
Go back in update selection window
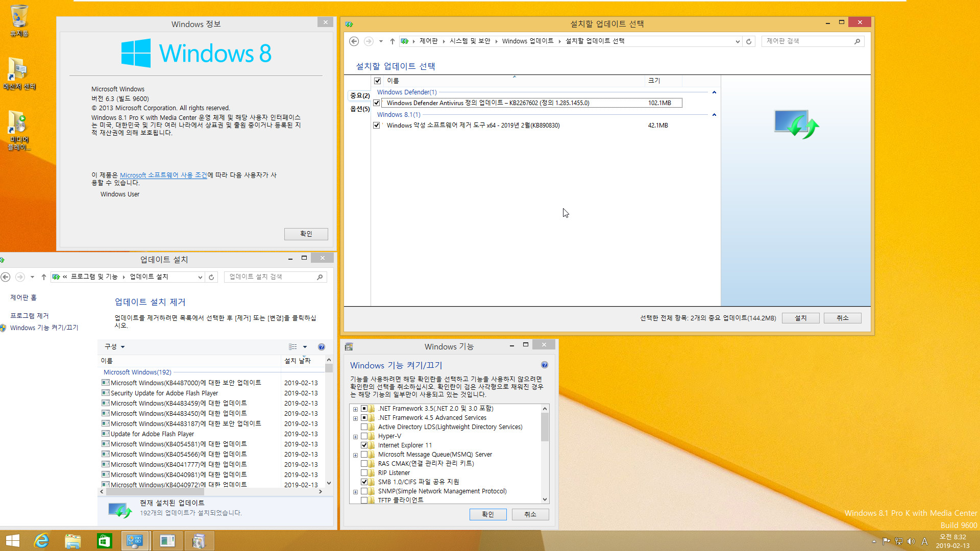click(354, 41)
